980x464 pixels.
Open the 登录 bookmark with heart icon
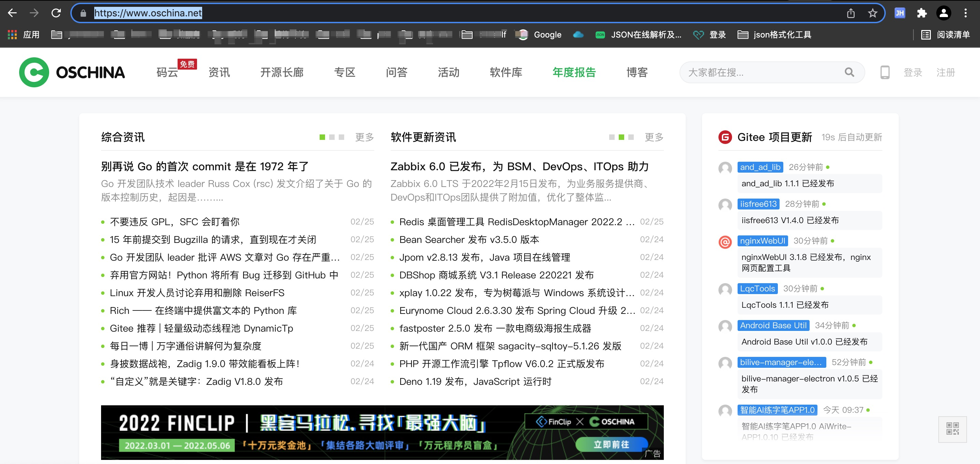[x=710, y=34]
